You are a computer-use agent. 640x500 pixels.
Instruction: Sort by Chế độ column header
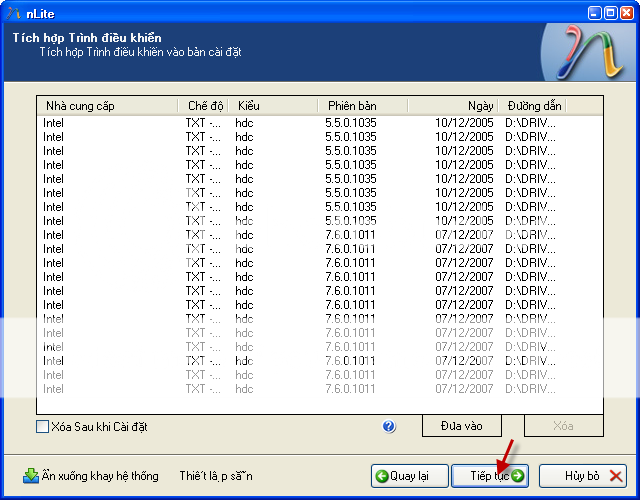[x=203, y=106]
